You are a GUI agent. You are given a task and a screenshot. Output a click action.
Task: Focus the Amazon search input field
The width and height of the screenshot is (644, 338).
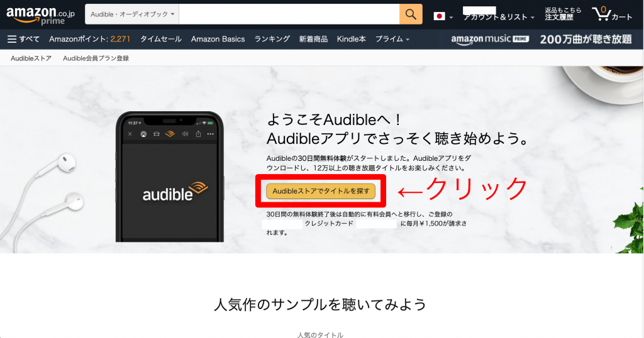click(289, 14)
